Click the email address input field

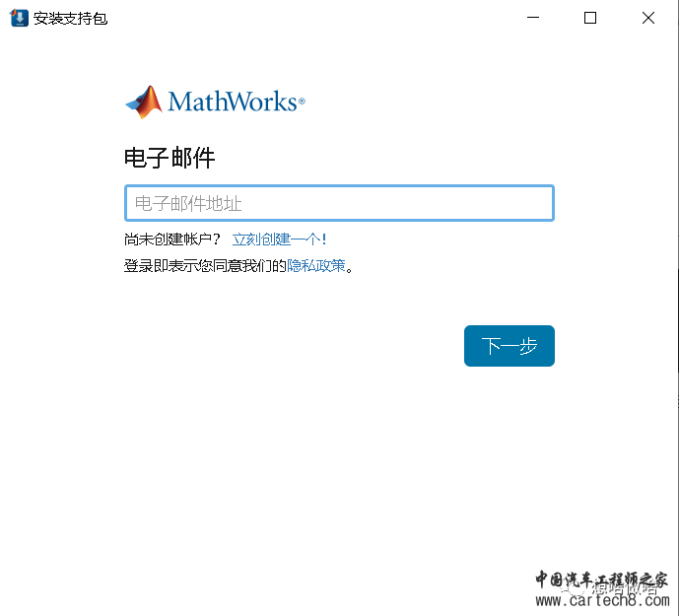click(339, 203)
